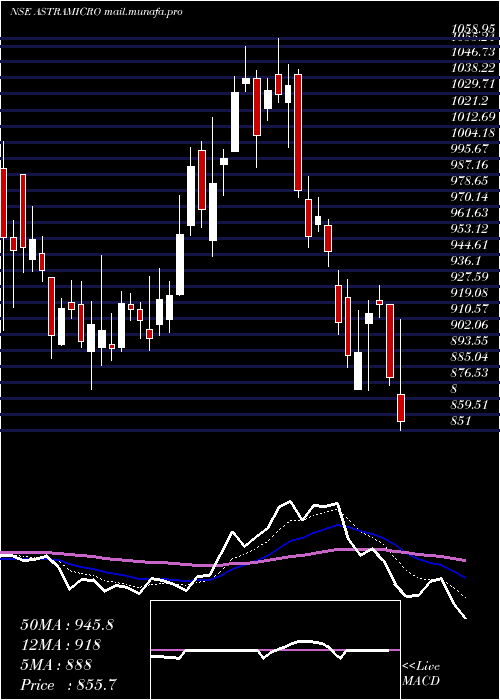Click the 1021.2 price axis label
This screenshot has width=500, height=700.
tap(469, 100)
